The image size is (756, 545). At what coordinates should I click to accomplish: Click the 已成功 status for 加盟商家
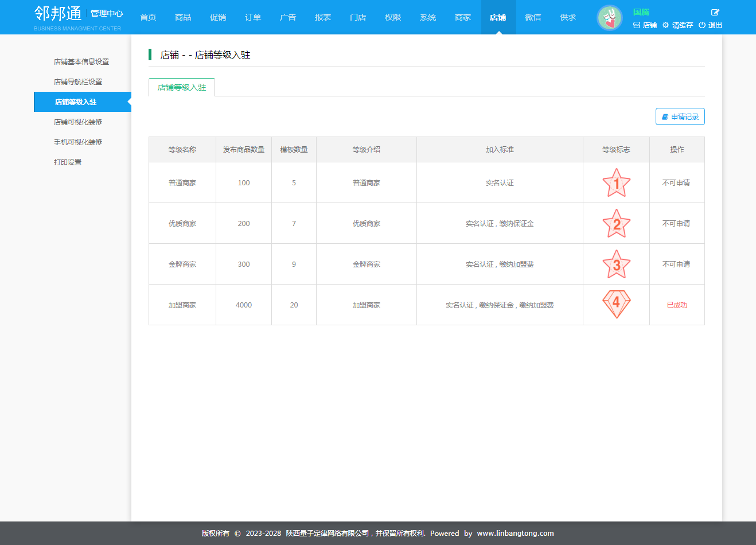677,305
